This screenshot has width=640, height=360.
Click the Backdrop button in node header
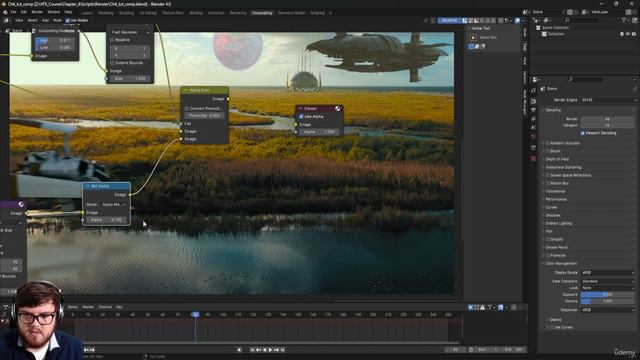(449, 20)
